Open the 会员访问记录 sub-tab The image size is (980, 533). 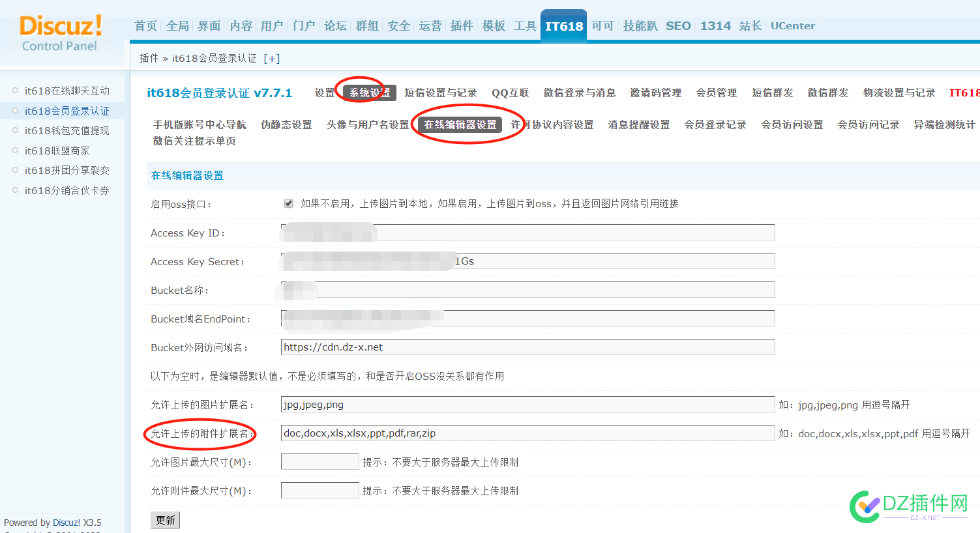(869, 124)
